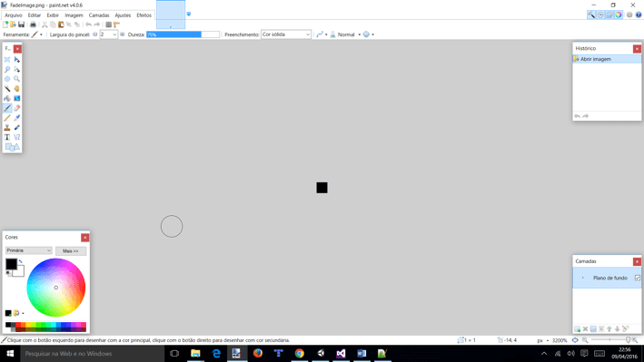The image size is (644, 362).
Task: Select the Magic Wand tool
Action: [7, 89]
